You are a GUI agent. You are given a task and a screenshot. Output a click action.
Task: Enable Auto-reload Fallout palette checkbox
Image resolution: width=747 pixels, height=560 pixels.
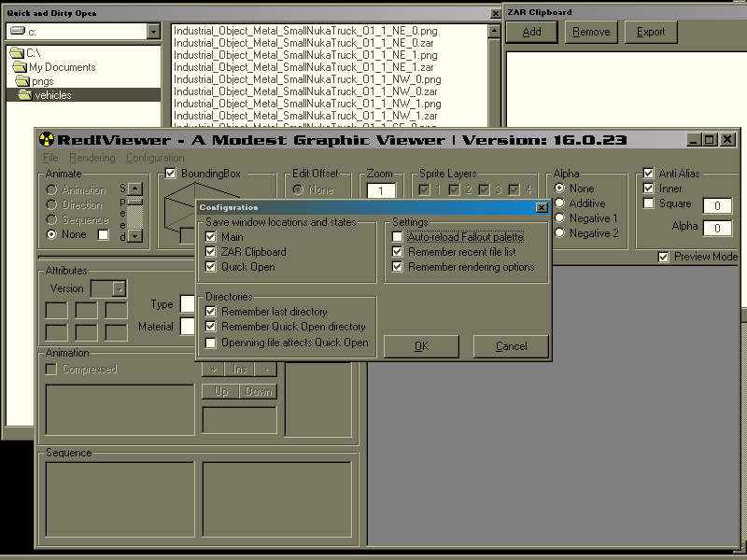click(398, 237)
